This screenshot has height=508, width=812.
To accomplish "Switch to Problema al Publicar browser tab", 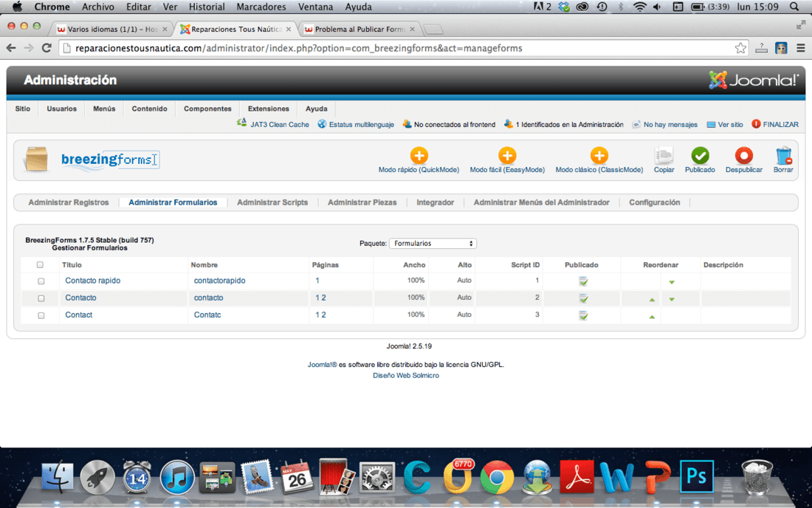I will 359,29.
